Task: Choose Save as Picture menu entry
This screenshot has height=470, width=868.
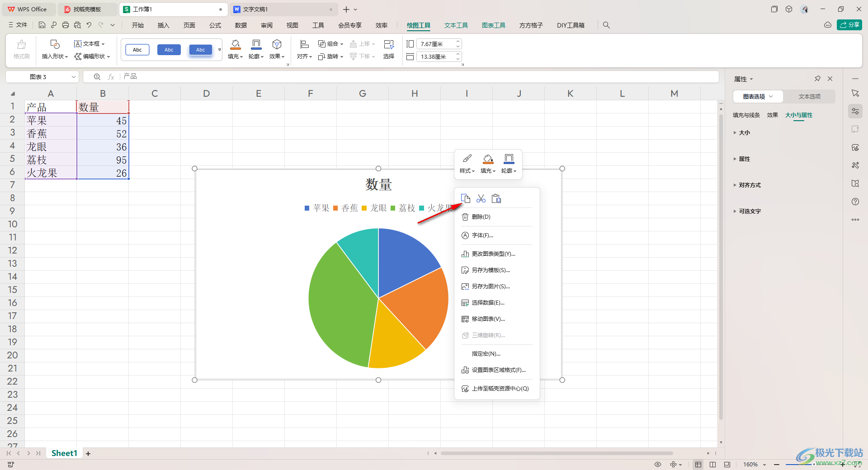Action: pos(497,287)
